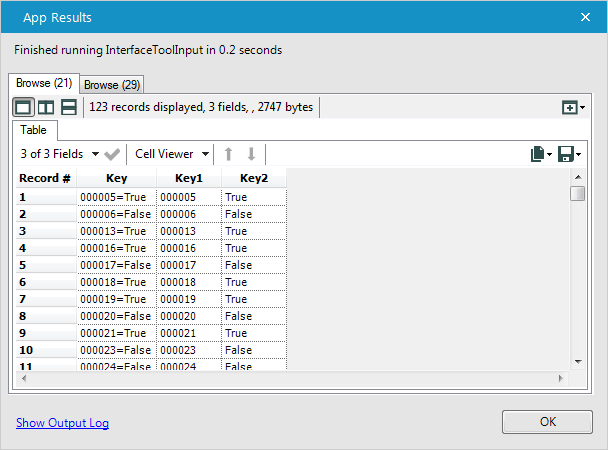This screenshot has height=450, width=608.
Task: Click the up arrow record navigation icon
Action: [x=228, y=154]
